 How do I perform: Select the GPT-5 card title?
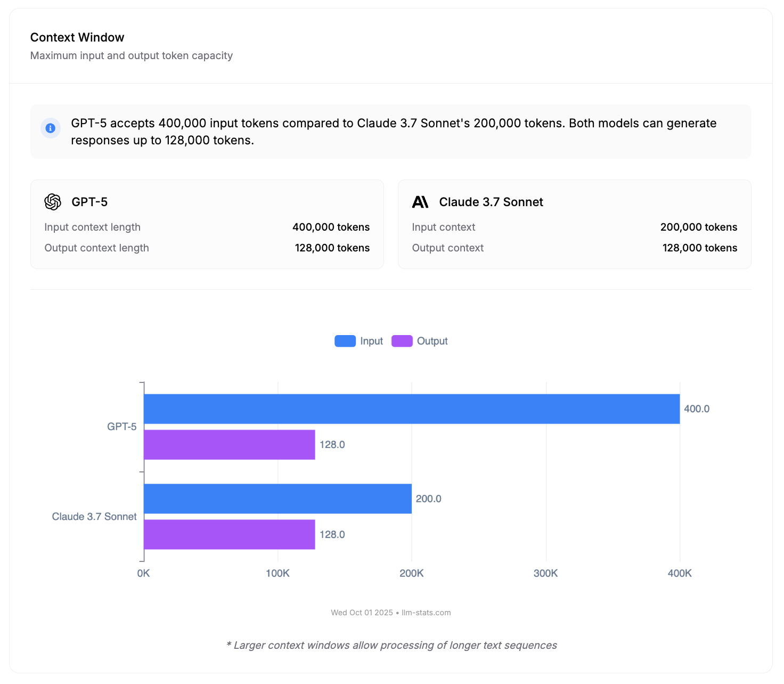(x=89, y=202)
